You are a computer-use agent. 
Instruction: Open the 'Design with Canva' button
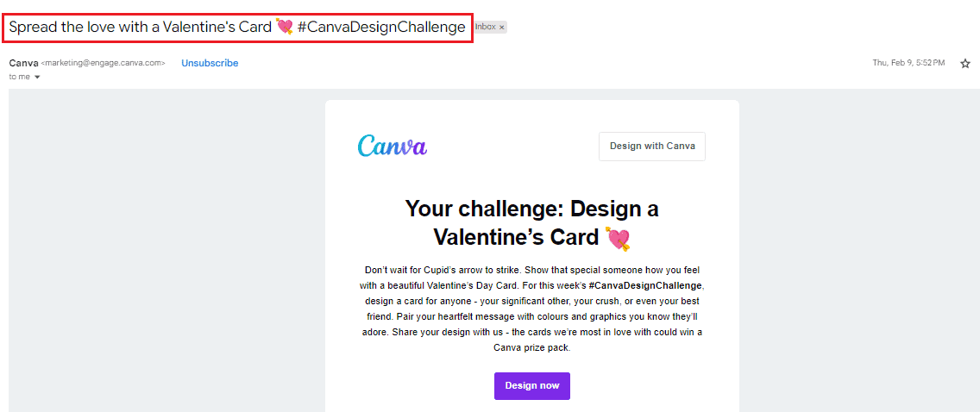pyautogui.click(x=652, y=146)
